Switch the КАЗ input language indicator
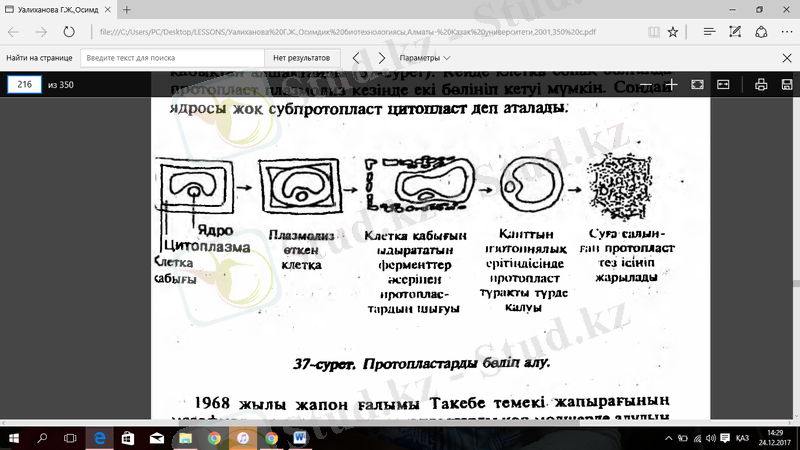Screen dimensions: 800x450 [x=742, y=438]
